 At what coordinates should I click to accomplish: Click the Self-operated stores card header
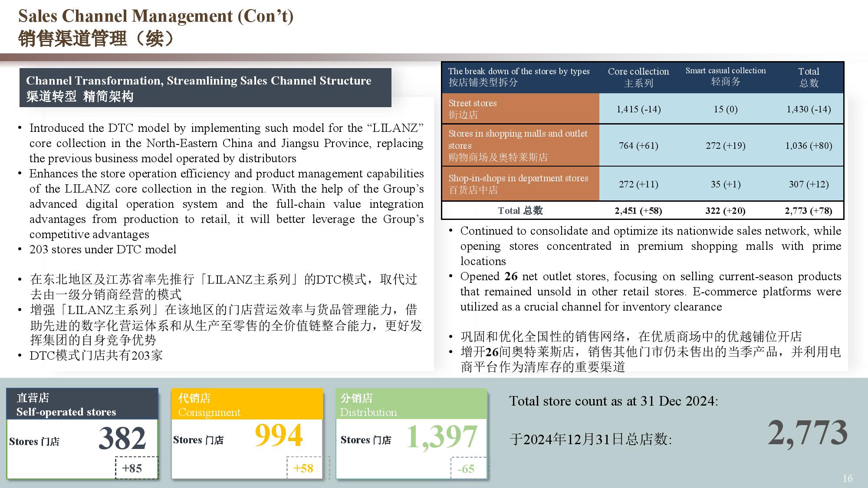pos(82,404)
